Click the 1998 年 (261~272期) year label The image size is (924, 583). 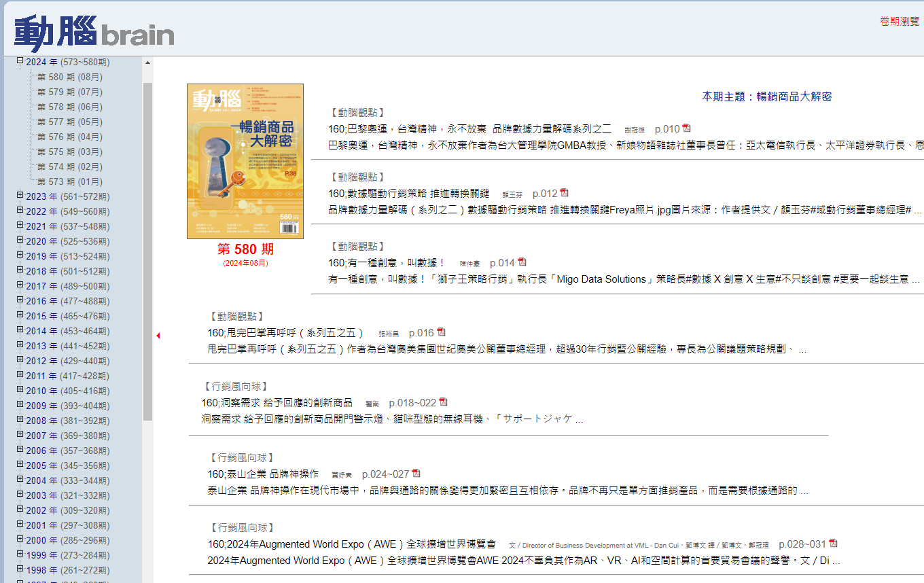(68, 570)
